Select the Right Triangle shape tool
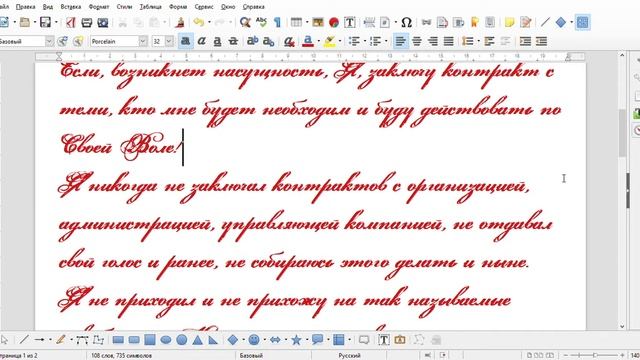 213,340
